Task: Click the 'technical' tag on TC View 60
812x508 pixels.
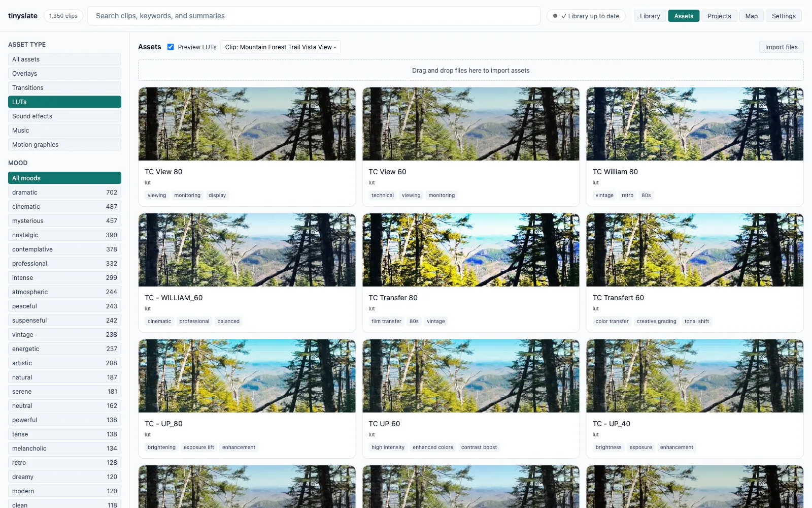Action: [383, 195]
